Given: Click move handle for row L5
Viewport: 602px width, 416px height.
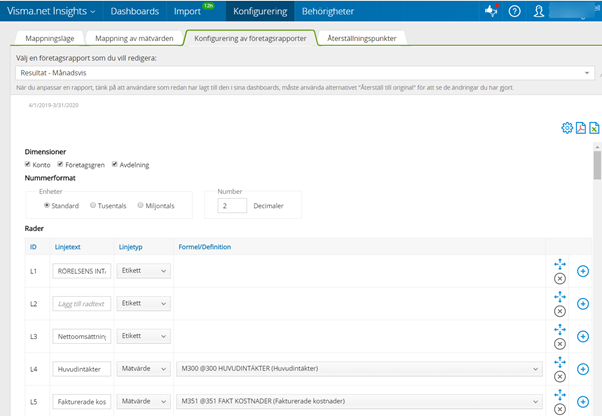Looking at the screenshot, I should [x=560, y=395].
